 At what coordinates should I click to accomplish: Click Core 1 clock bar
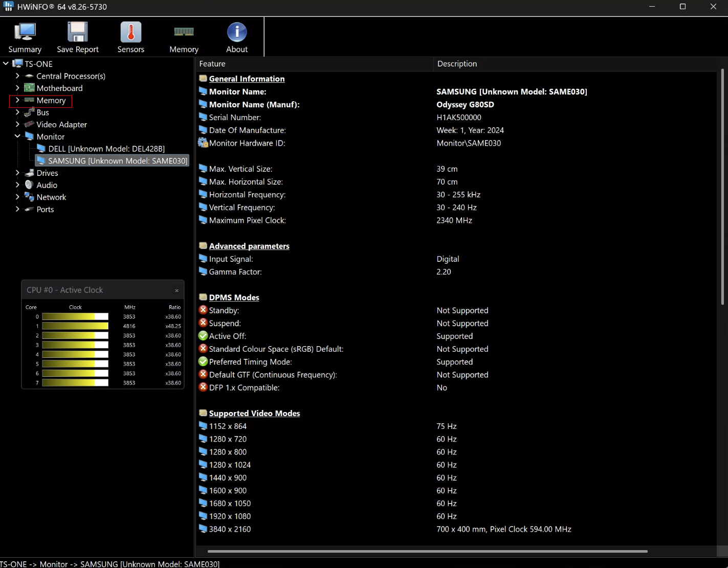click(x=75, y=326)
